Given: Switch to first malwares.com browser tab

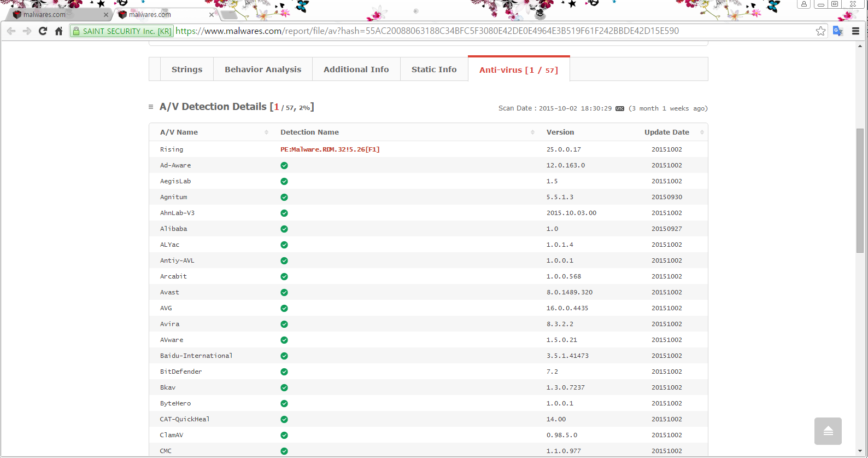Looking at the screenshot, I should tap(57, 15).
